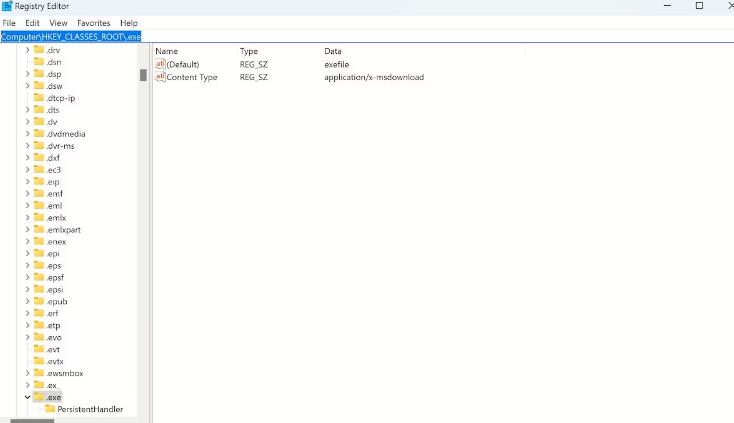Expand the .eps registry key
The image size is (734, 423).
pyautogui.click(x=27, y=265)
